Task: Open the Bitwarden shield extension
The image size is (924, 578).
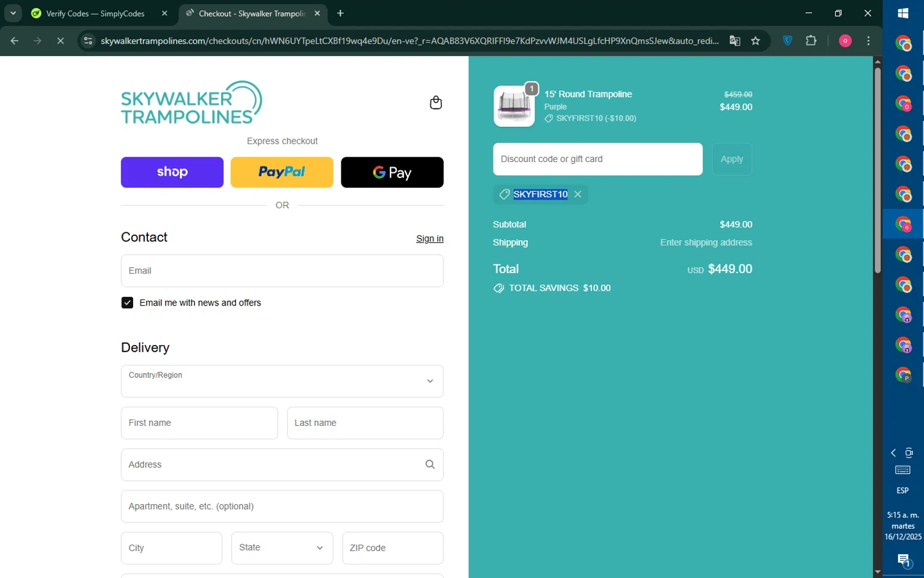Action: coord(787,41)
